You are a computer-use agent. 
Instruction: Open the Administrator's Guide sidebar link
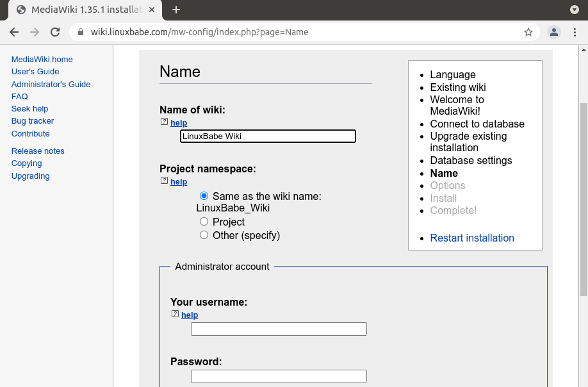pos(51,84)
